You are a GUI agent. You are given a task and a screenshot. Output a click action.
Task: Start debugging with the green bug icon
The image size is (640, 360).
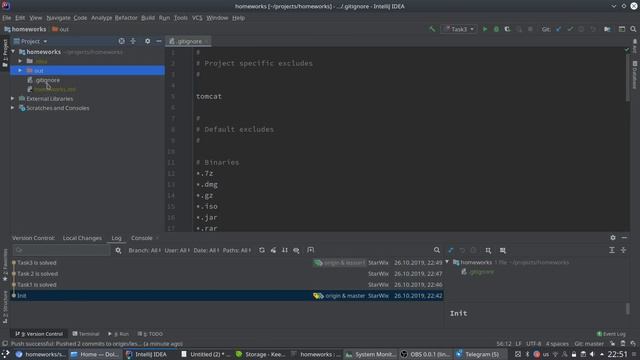coord(496,29)
